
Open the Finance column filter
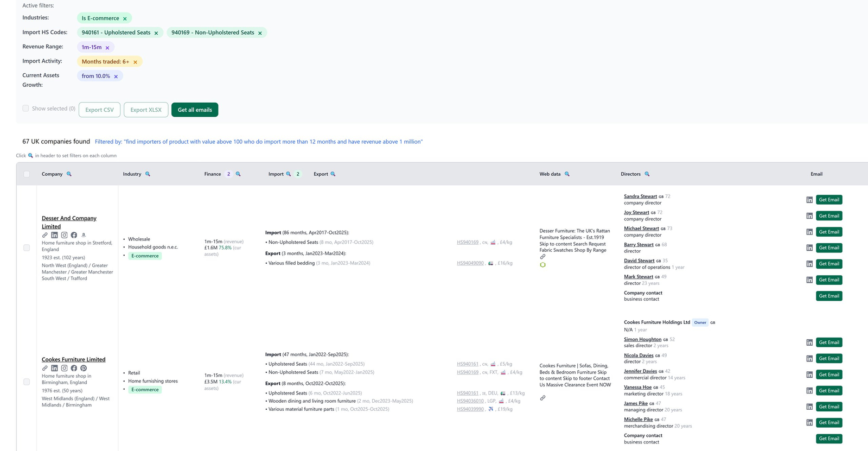(x=238, y=174)
